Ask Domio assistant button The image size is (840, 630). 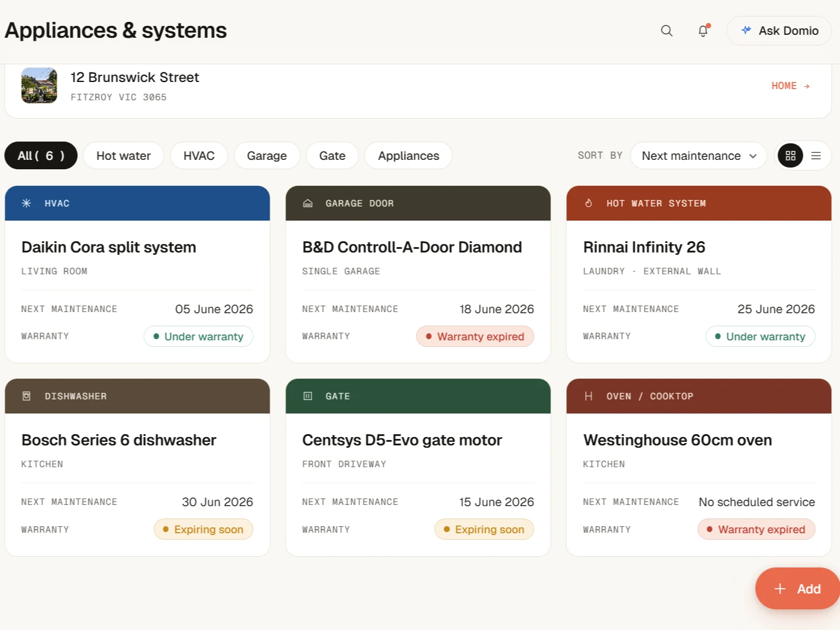(x=779, y=31)
